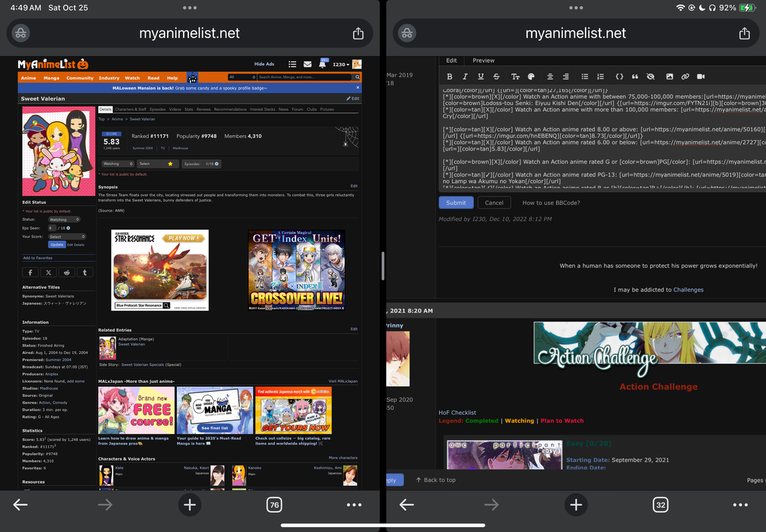766x532 pixels.
Task: Open profile via avatar thumbnail
Action: coord(357,64)
